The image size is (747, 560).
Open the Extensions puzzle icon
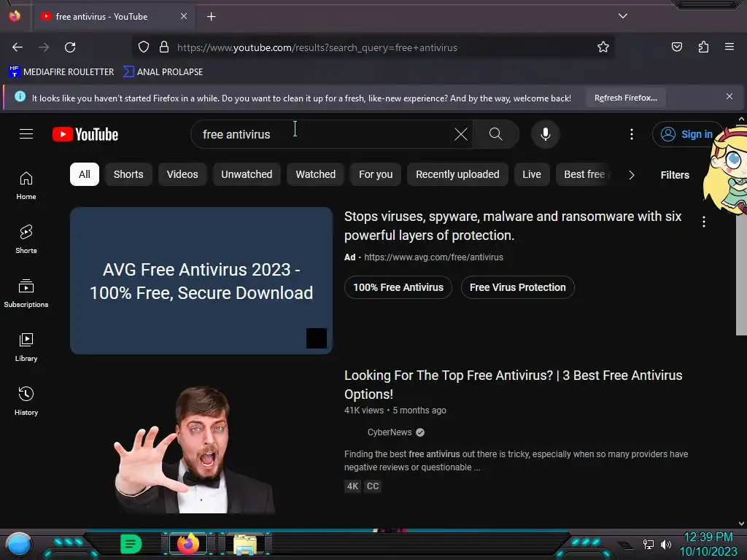pyautogui.click(x=703, y=47)
